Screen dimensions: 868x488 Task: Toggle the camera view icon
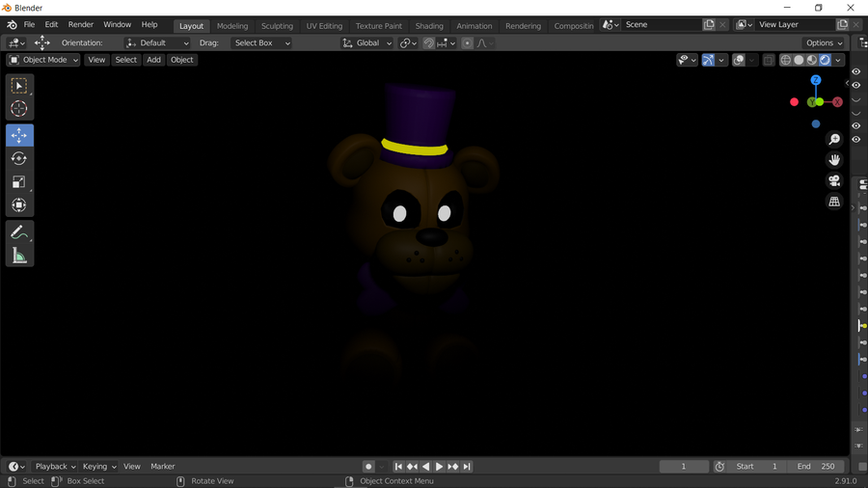(834, 180)
